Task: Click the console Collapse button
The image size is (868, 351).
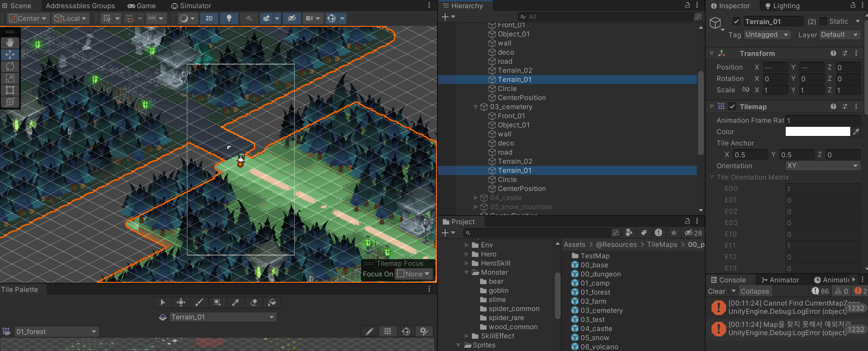Action: click(755, 291)
